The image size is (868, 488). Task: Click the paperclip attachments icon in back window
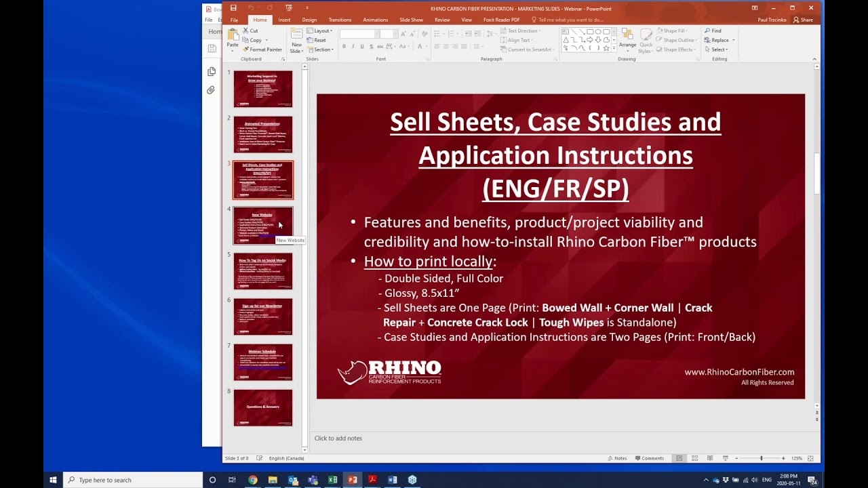[x=212, y=90]
